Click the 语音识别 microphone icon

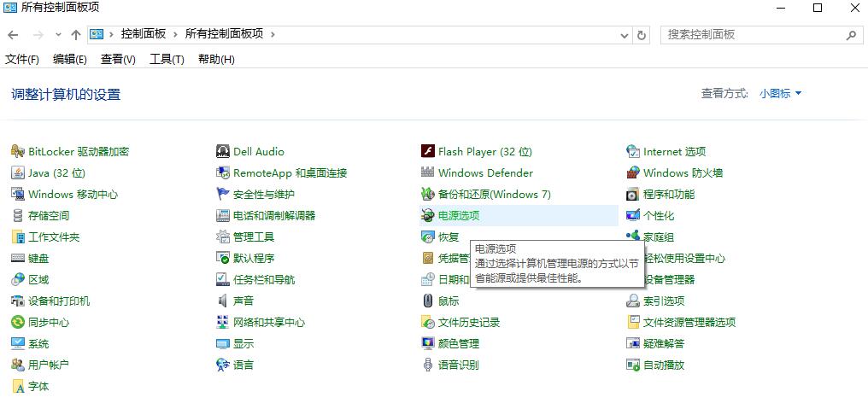click(427, 365)
